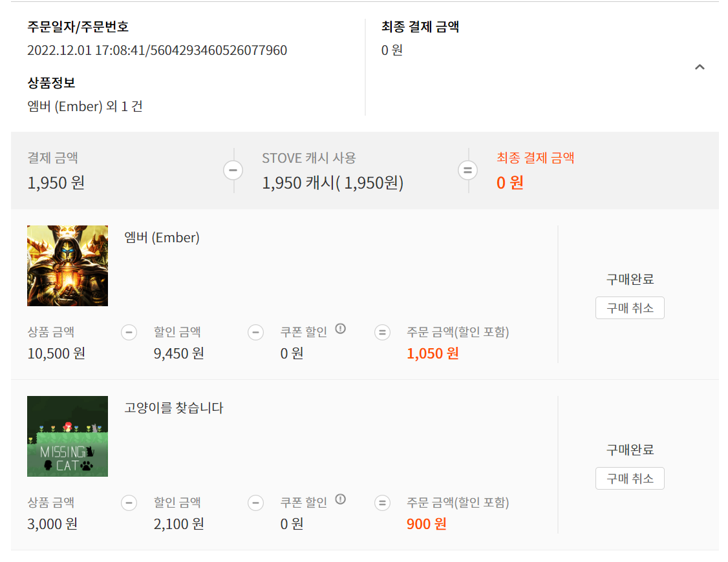Screen dimensions: 728x562
Task: Click the equals icon in Missing Cat row
Action: (382, 503)
